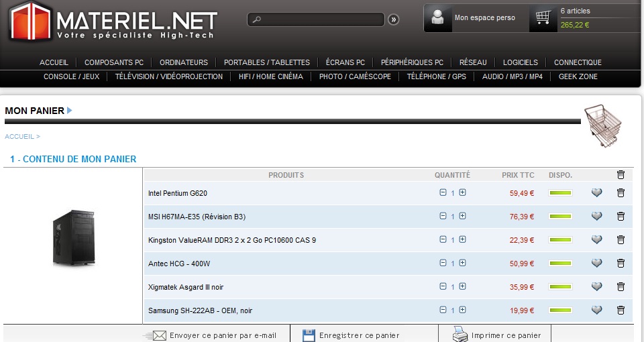Increase quantity of Intel Pentium G620
Screen dimensions: 644x342
point(463,193)
